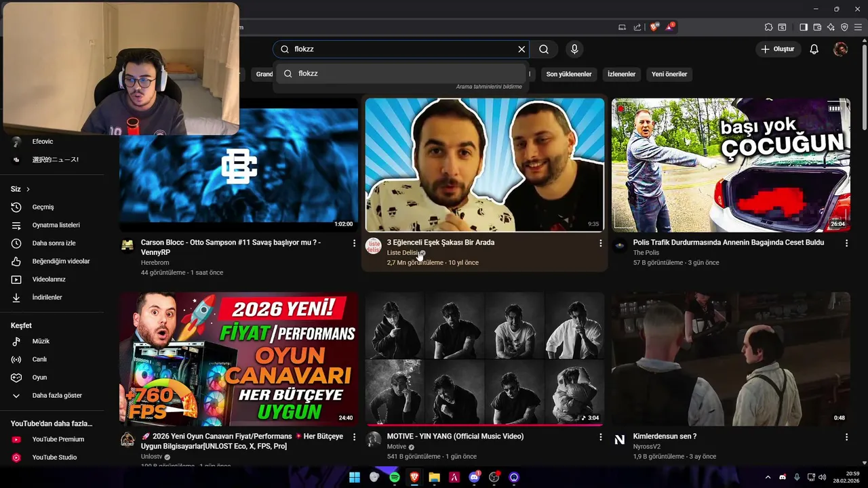Open MOTIVE - YIN YANG video title
Screen dimensions: 868x488
point(455,436)
